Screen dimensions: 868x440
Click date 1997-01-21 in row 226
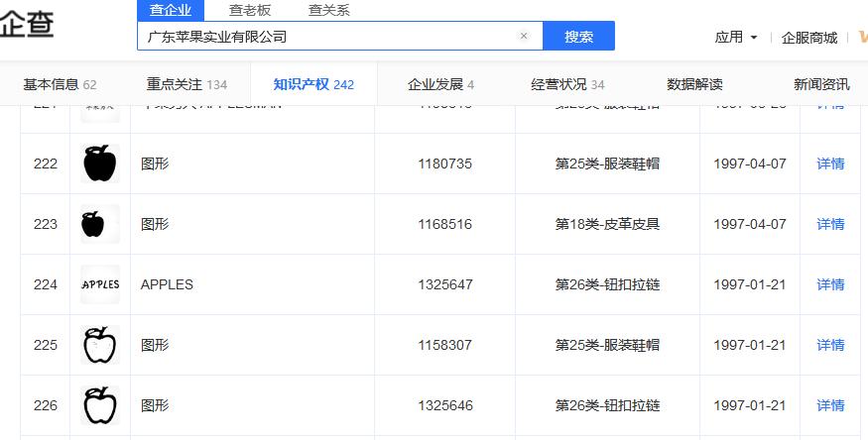click(750, 405)
